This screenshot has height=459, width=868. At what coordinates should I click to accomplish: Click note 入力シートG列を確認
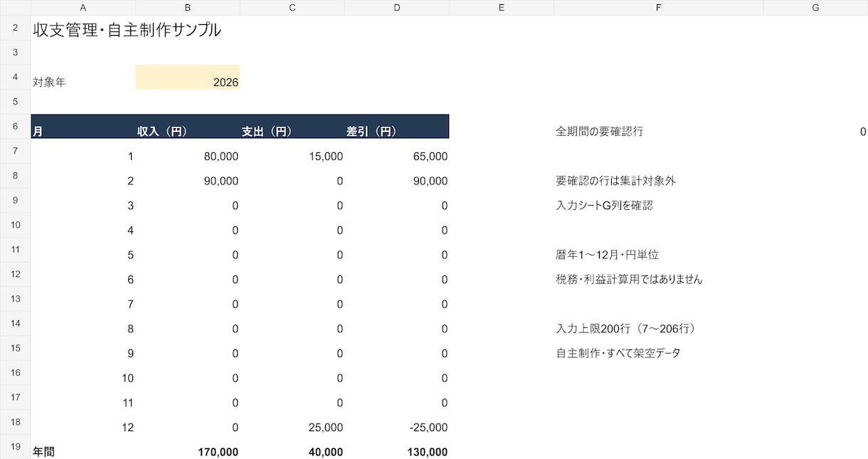(604, 206)
